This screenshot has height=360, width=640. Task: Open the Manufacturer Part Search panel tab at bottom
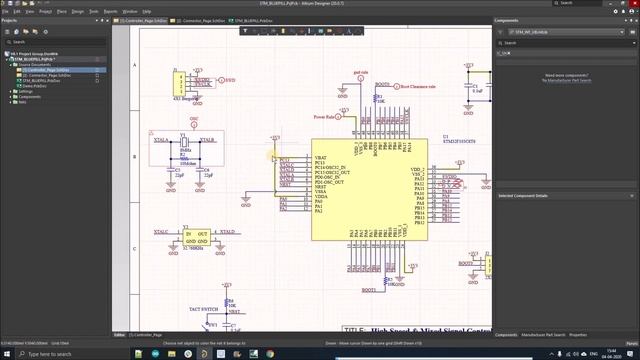pyautogui.click(x=543, y=335)
